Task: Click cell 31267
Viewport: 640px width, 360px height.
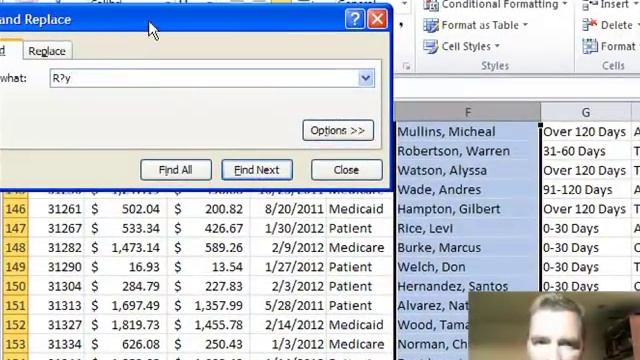Action: pyautogui.click(x=56, y=228)
